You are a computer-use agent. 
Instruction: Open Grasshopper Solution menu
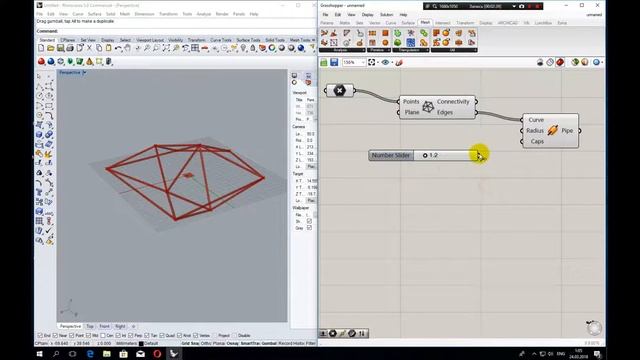click(x=386, y=15)
